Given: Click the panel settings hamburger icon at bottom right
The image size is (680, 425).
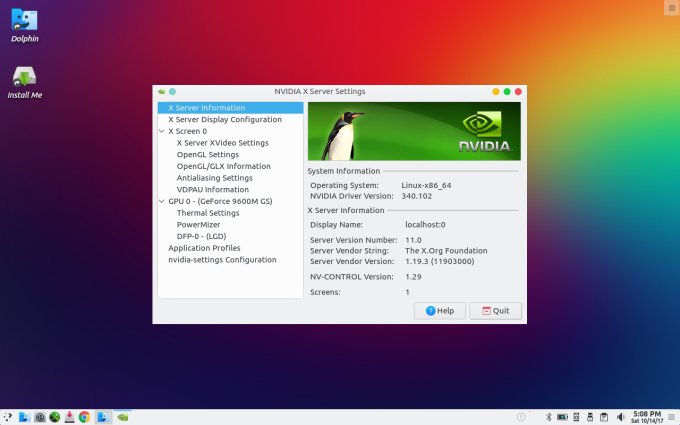Looking at the screenshot, I should click(x=672, y=417).
